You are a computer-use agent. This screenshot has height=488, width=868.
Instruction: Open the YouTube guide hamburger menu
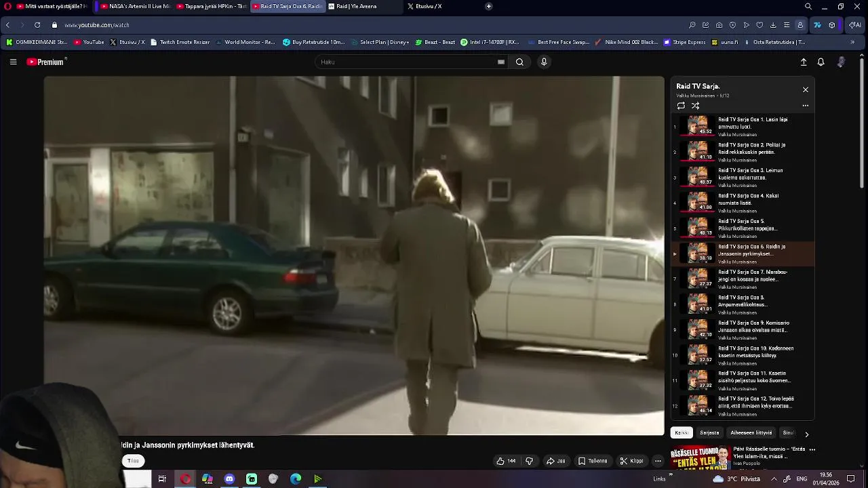[13, 62]
